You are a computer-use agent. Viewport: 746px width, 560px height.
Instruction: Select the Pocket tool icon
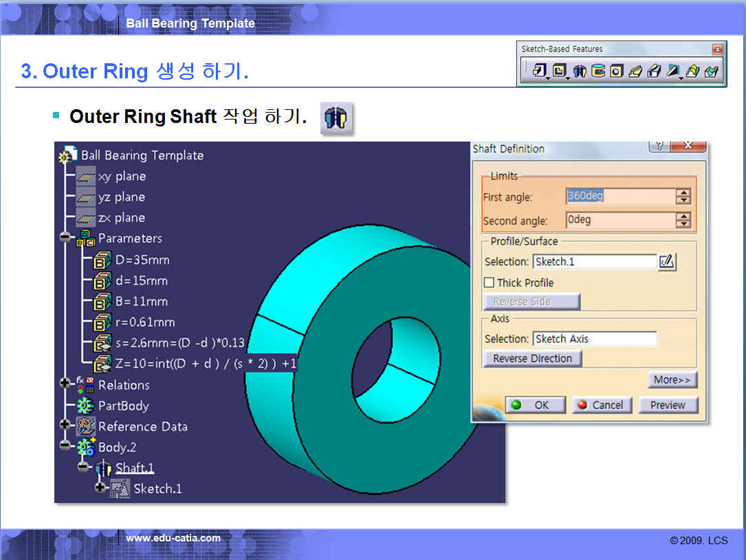tap(558, 71)
